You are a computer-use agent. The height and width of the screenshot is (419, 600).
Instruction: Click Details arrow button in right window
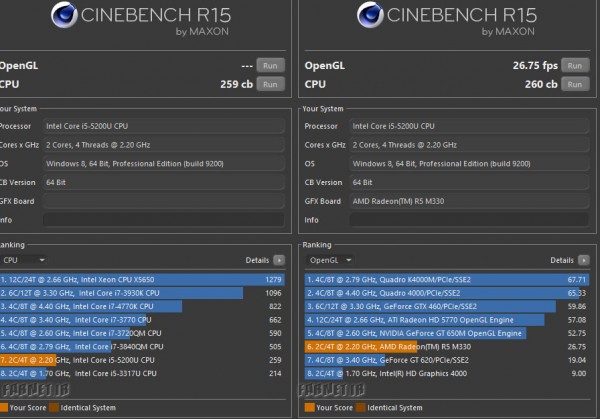tap(584, 260)
